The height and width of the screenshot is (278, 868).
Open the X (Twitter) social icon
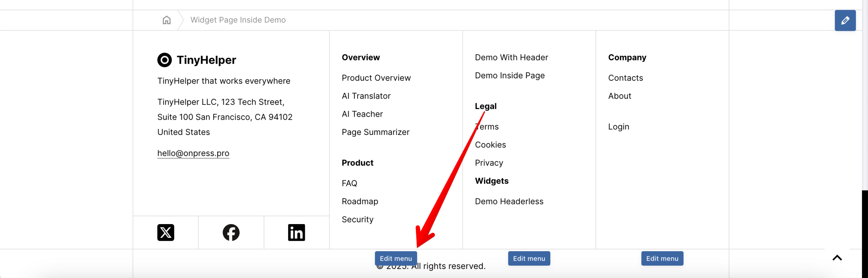coord(166,233)
